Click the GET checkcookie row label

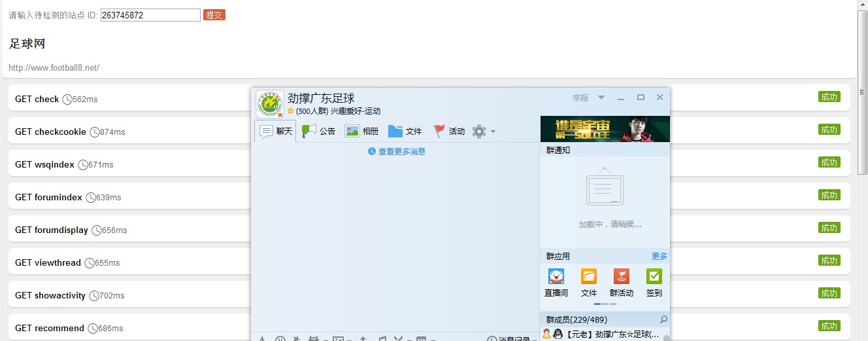tap(50, 132)
